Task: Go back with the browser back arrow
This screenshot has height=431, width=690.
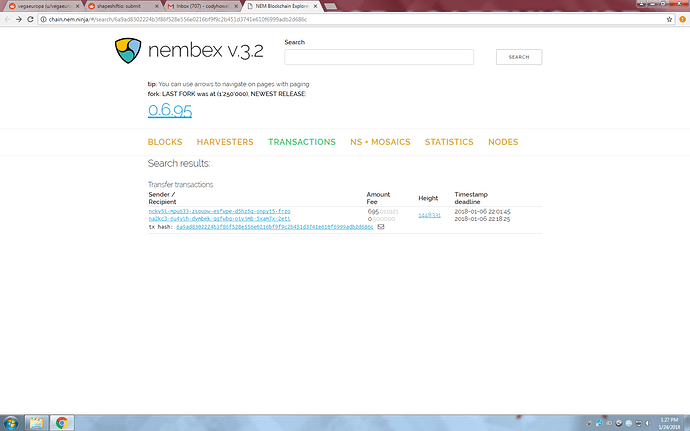Action: coord(7,19)
